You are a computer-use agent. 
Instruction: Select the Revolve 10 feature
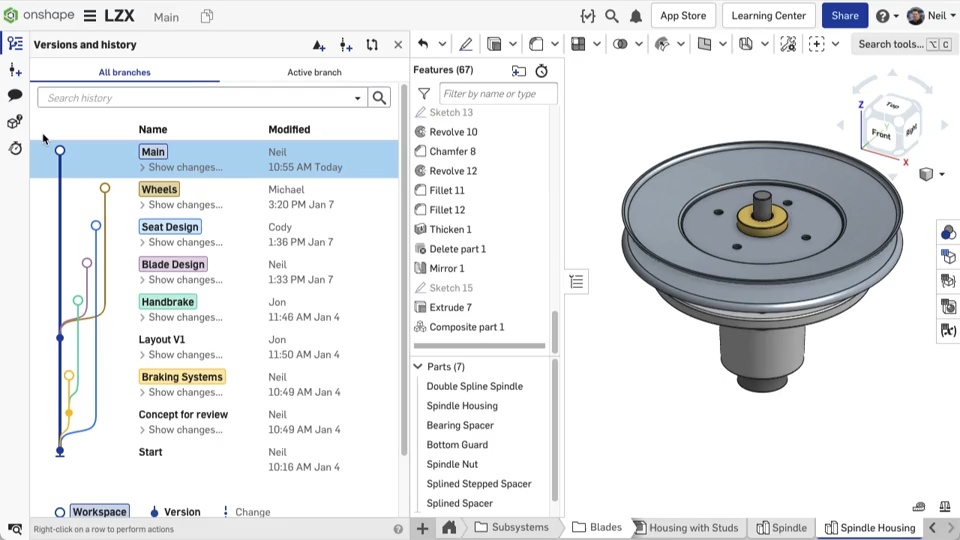pyautogui.click(x=453, y=132)
